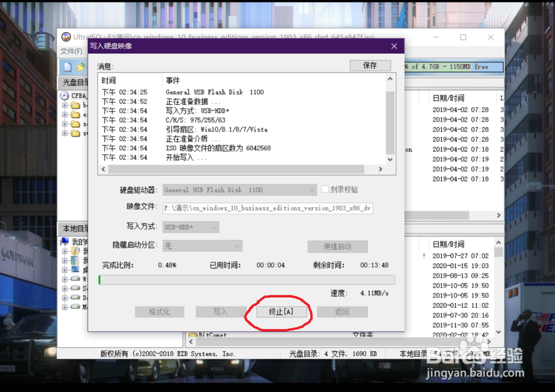Click the 本地目录 panel header
The width and height of the screenshot is (555, 392).
point(75,229)
